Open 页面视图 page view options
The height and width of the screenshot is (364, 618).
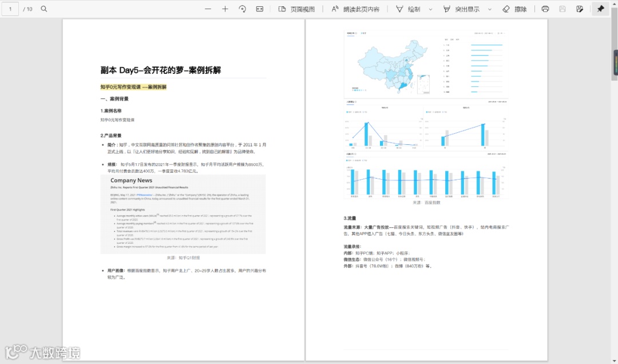click(296, 9)
